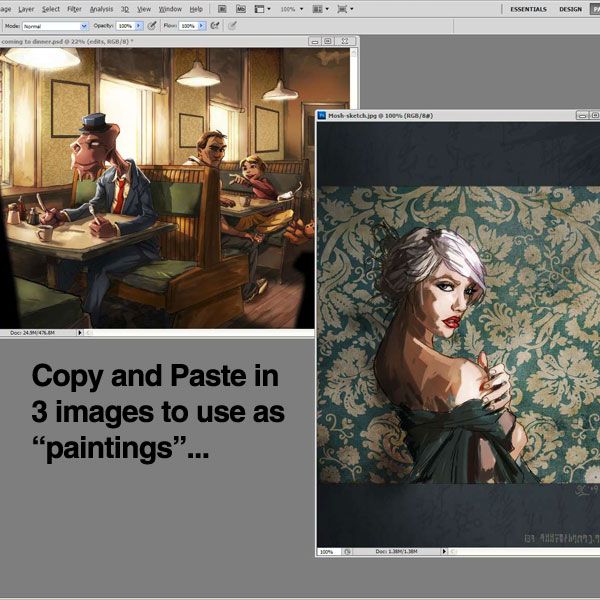This screenshot has width=600, height=600.
Task: Minimize the Mosh-sketch.jpg window
Action: (582, 115)
